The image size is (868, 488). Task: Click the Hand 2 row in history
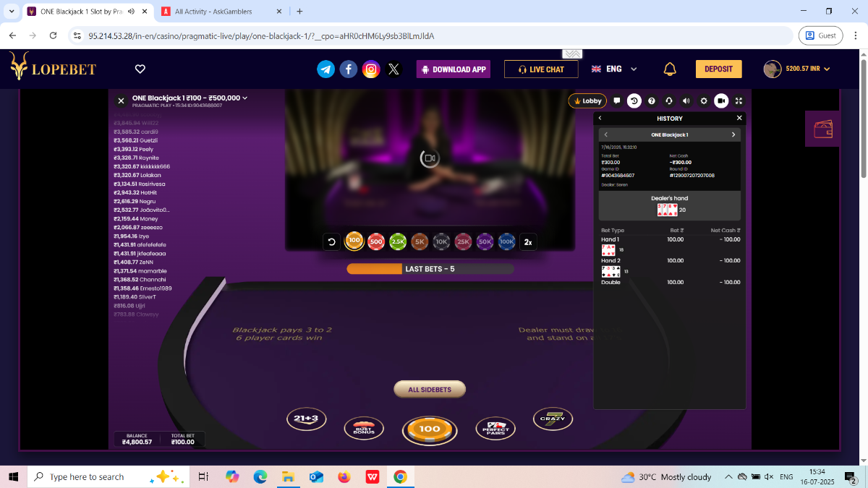pyautogui.click(x=671, y=260)
